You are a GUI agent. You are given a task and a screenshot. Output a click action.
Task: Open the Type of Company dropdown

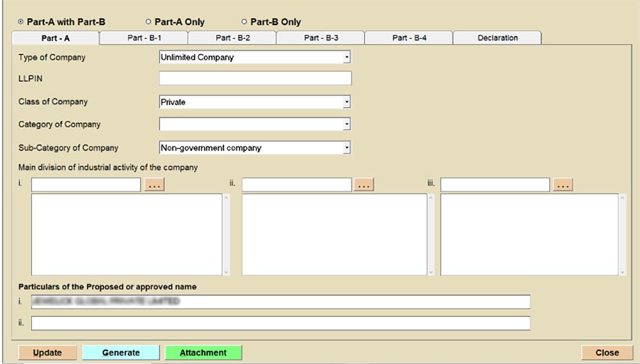[346, 58]
